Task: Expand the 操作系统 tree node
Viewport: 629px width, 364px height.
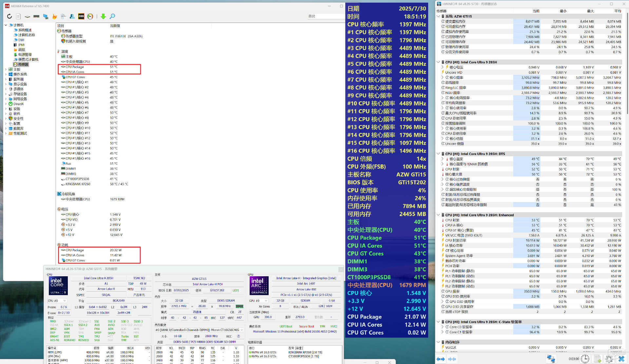Action: click(x=6, y=74)
